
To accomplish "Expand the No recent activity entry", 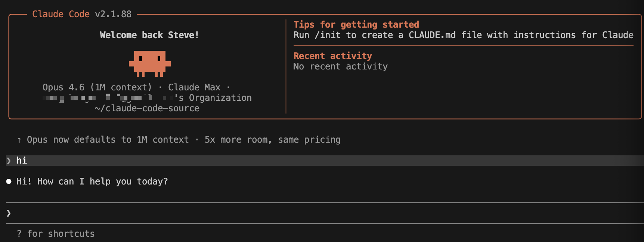I will [340, 66].
